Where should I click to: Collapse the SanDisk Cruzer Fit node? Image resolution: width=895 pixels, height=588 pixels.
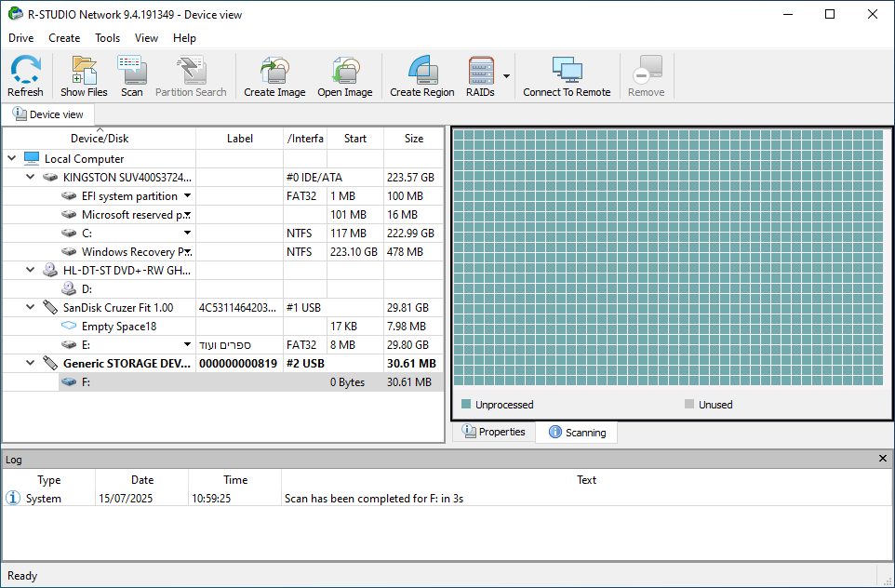[31, 307]
